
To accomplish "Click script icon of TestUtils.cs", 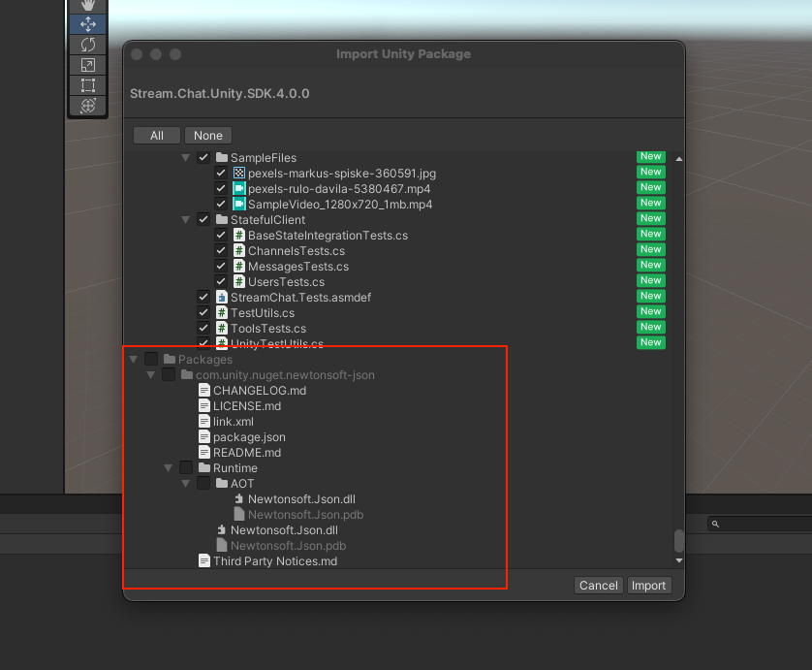I will (x=222, y=312).
